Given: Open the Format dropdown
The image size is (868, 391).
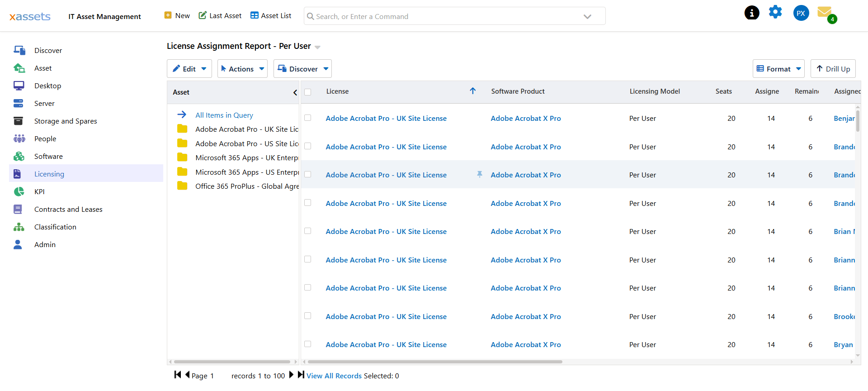Looking at the screenshot, I should (778, 69).
